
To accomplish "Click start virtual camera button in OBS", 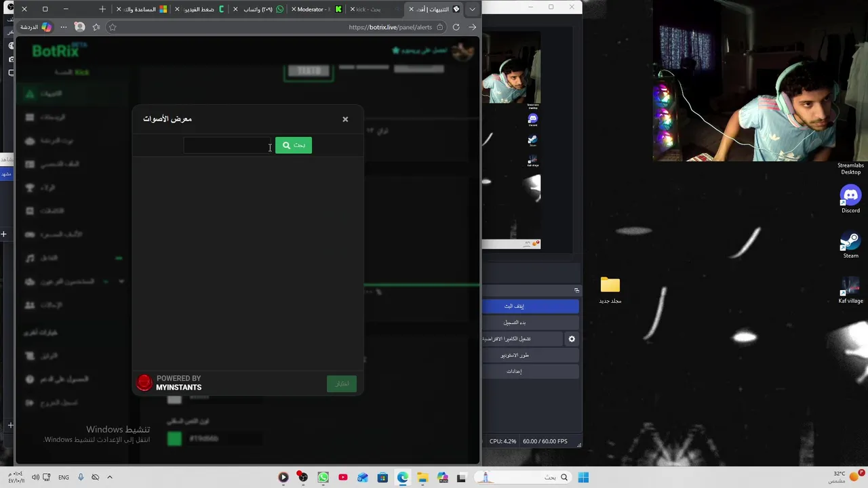I will pyautogui.click(x=521, y=339).
